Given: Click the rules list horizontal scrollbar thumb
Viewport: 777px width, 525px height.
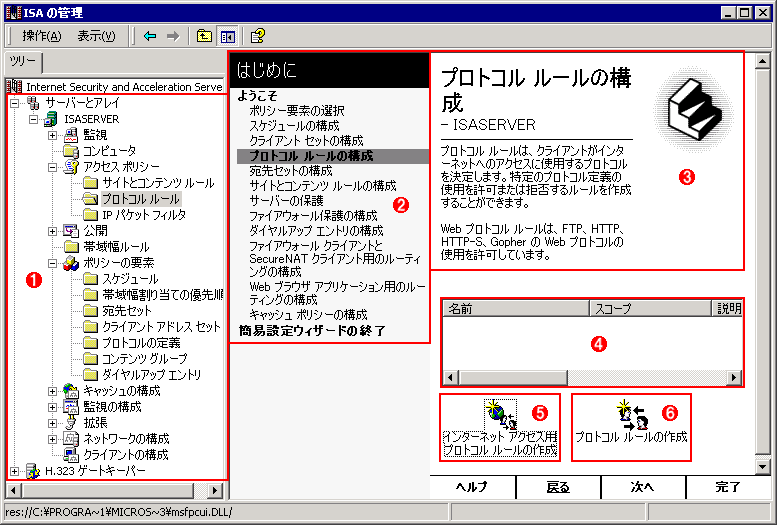Looking at the screenshot, I should 512,378.
